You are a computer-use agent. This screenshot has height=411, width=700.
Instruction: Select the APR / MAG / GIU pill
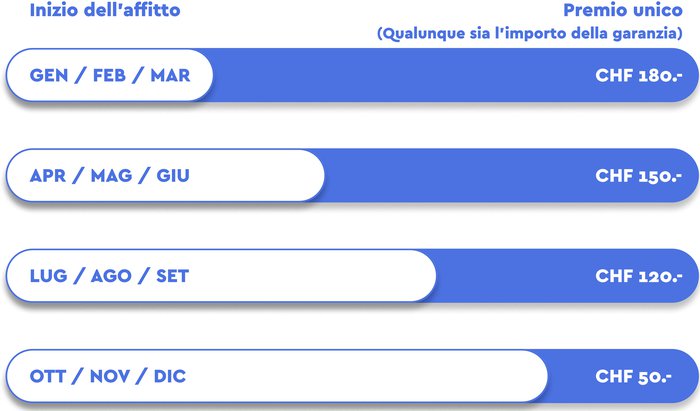(x=165, y=175)
